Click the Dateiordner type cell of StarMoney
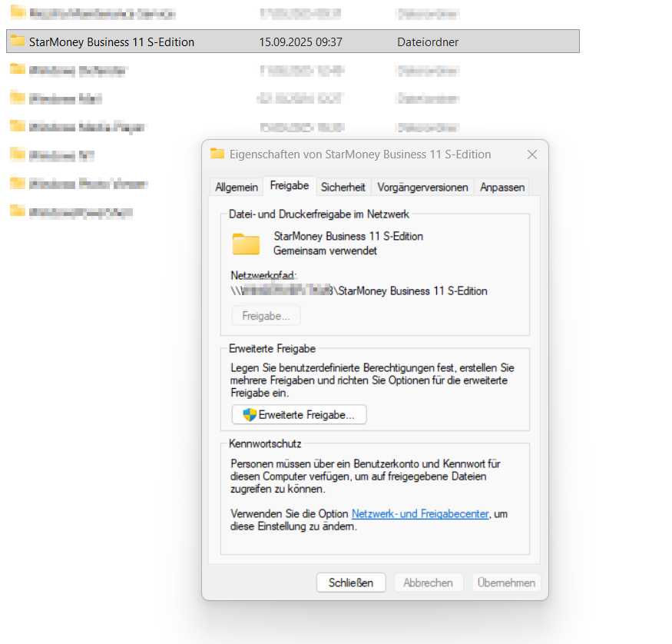Viewport: 672px width, 644px height. [x=428, y=42]
